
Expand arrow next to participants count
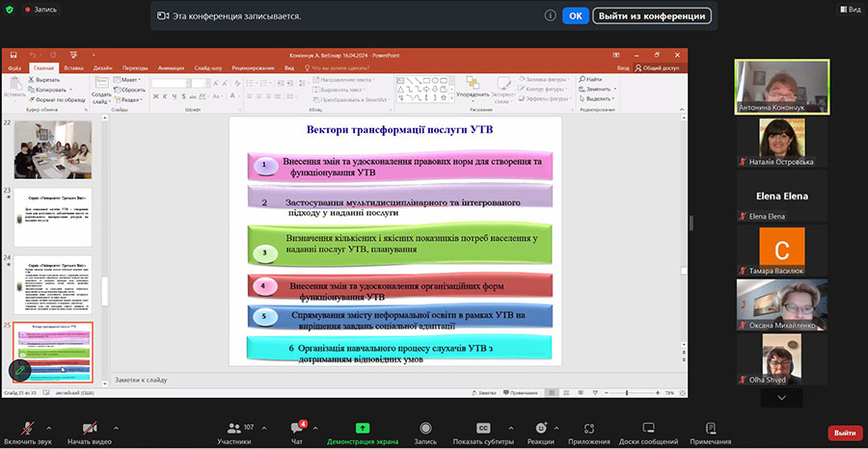click(x=263, y=427)
